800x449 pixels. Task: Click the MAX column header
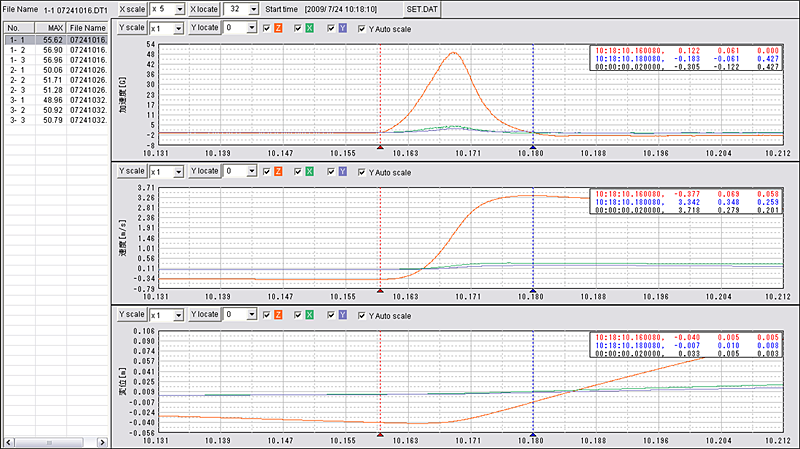point(51,28)
